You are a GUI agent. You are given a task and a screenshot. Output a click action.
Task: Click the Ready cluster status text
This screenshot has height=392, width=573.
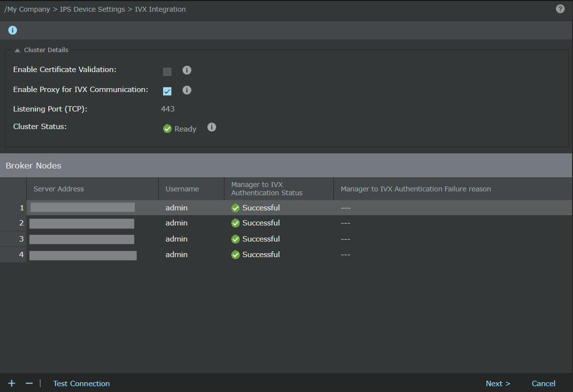pyautogui.click(x=185, y=129)
